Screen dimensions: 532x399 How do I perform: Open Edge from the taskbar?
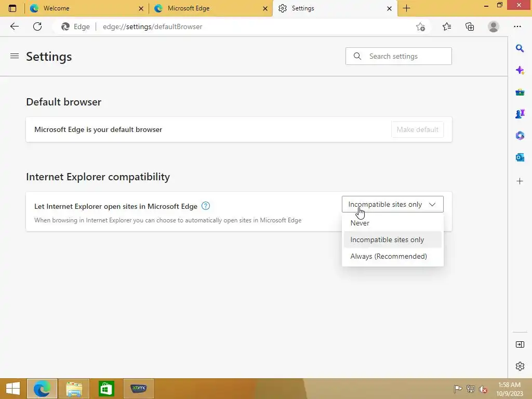tap(42, 389)
